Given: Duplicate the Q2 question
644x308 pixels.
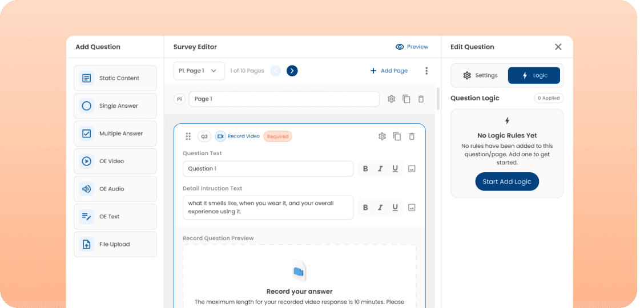Looking at the screenshot, I should 397,136.
